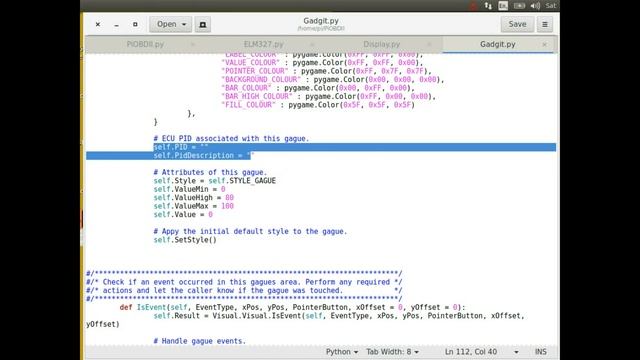Maximize the gedit window
The image size is (640, 360).
135,24
